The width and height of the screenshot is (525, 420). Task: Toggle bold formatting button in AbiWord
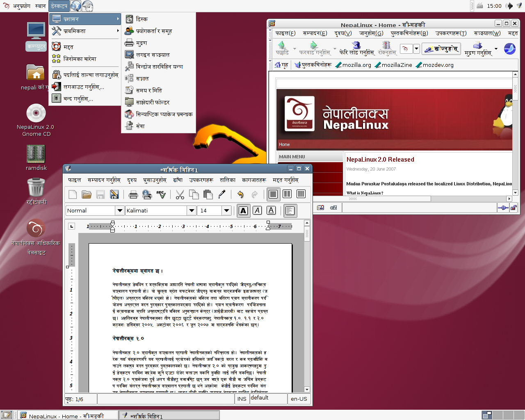pos(243,210)
